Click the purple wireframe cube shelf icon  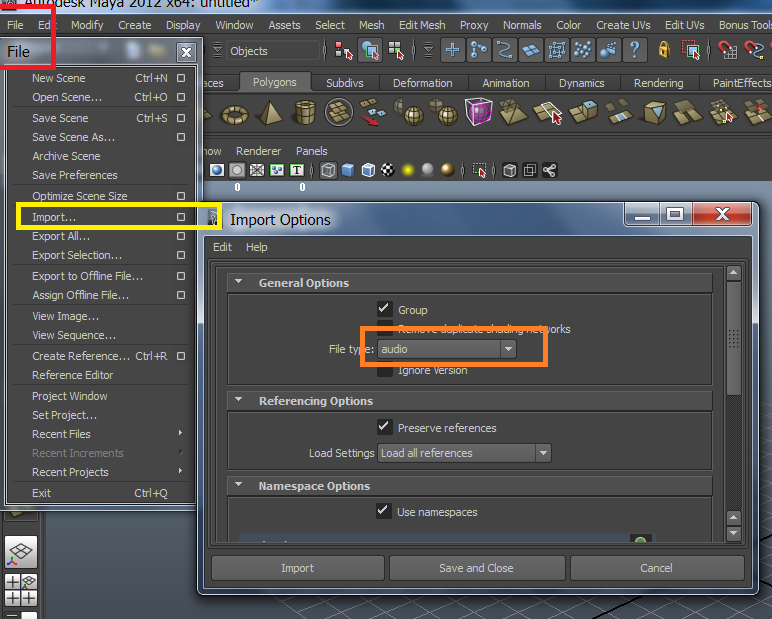pos(479,111)
